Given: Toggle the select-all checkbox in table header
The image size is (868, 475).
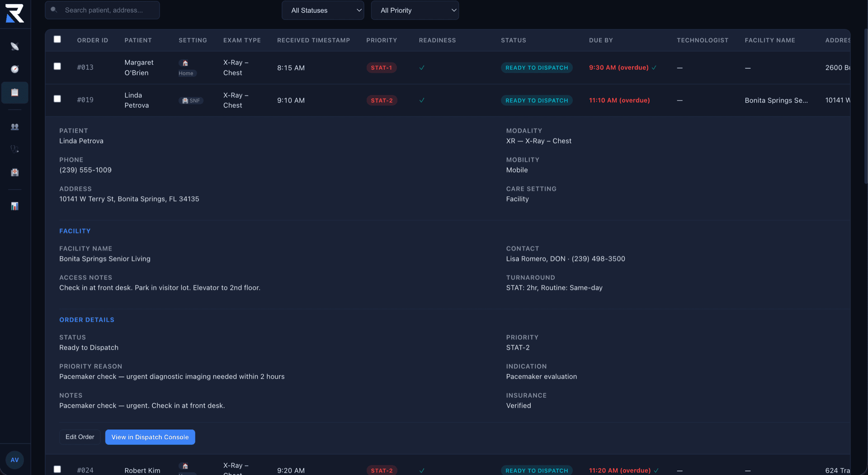Looking at the screenshot, I should (57, 39).
